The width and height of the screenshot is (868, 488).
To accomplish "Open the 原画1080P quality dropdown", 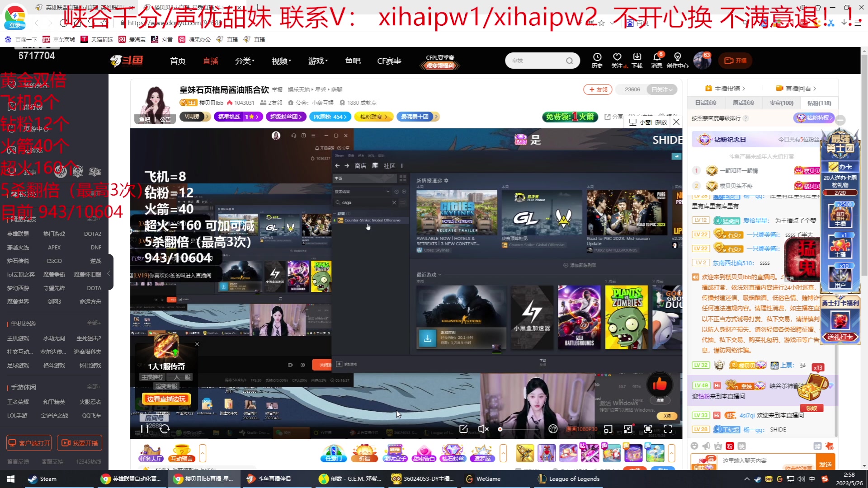I will [580, 429].
